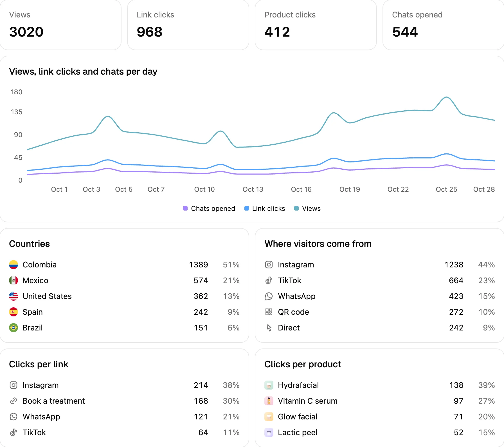This screenshot has height=447, width=504.
Task: Toggle Link clicks series in chart legend
Action: tap(265, 209)
